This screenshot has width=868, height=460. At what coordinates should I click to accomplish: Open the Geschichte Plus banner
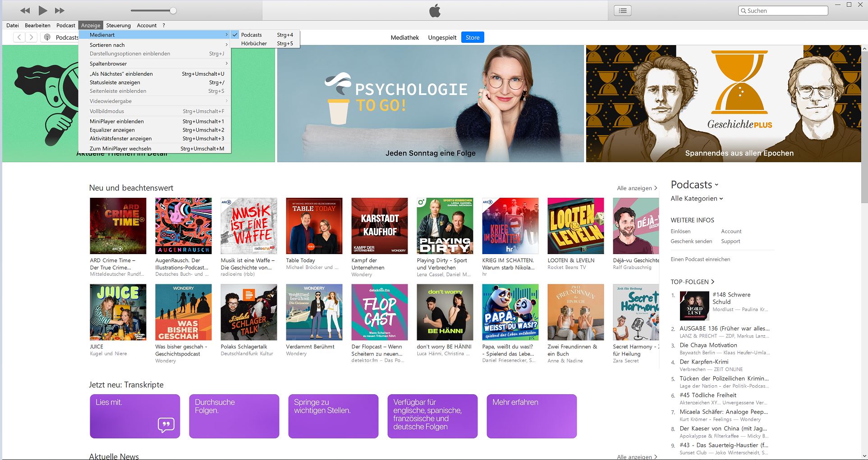coord(723,103)
